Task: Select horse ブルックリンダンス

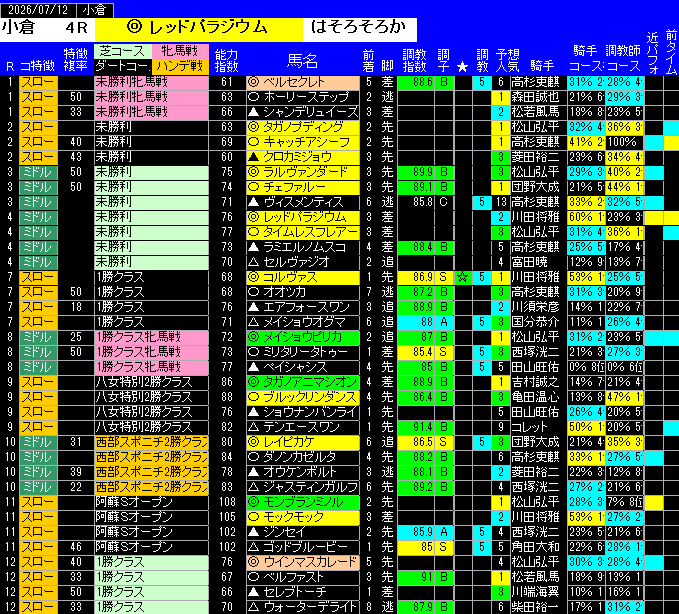Action: pyautogui.click(x=303, y=397)
